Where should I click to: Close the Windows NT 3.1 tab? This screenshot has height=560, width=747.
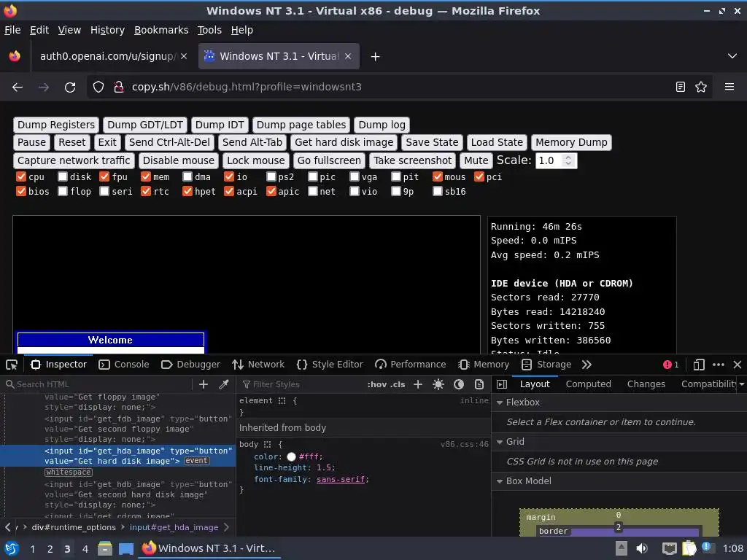pos(348,56)
